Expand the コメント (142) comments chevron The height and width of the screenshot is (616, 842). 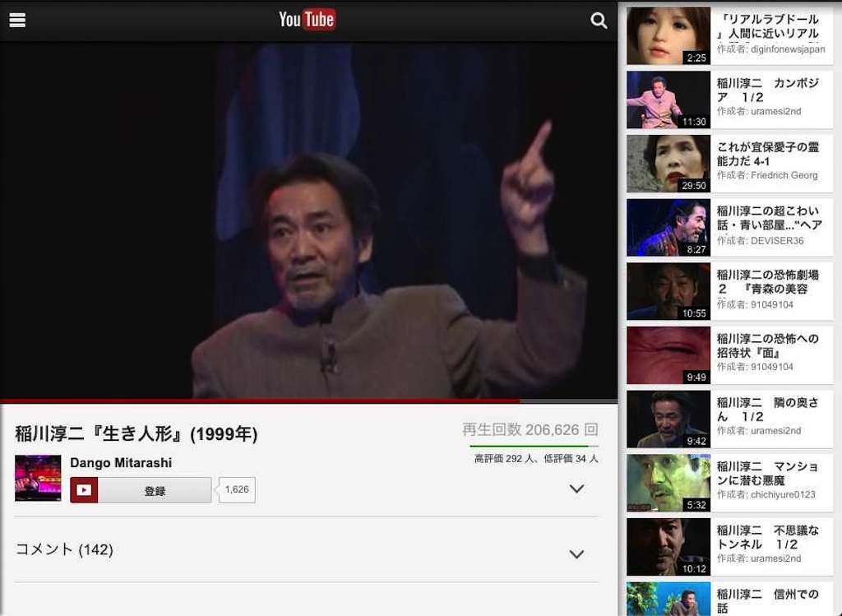576,553
